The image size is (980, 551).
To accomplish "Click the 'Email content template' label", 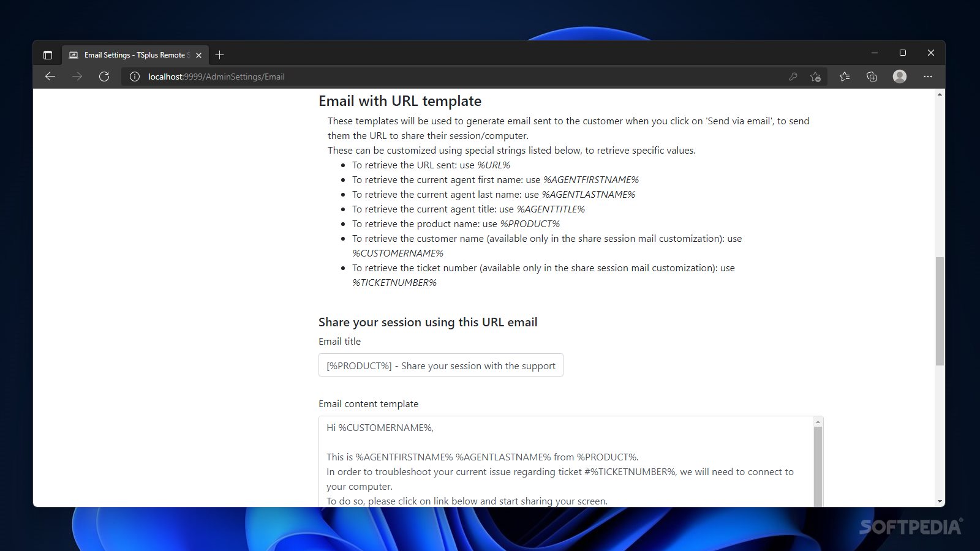I will click(x=369, y=404).
